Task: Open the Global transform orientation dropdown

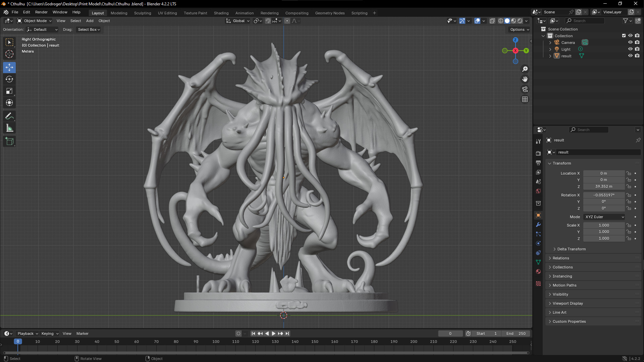Action: pyautogui.click(x=238, y=21)
